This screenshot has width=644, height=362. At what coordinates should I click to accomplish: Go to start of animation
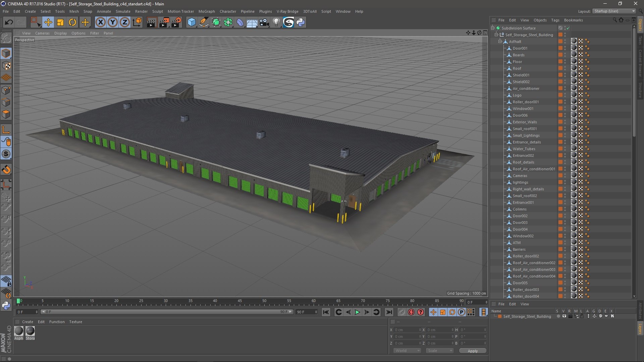326,312
